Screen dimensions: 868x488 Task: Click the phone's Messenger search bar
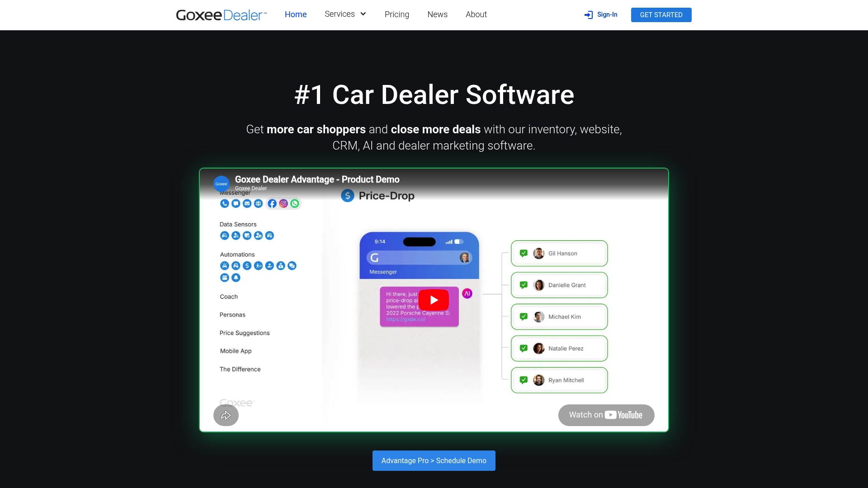click(x=419, y=258)
